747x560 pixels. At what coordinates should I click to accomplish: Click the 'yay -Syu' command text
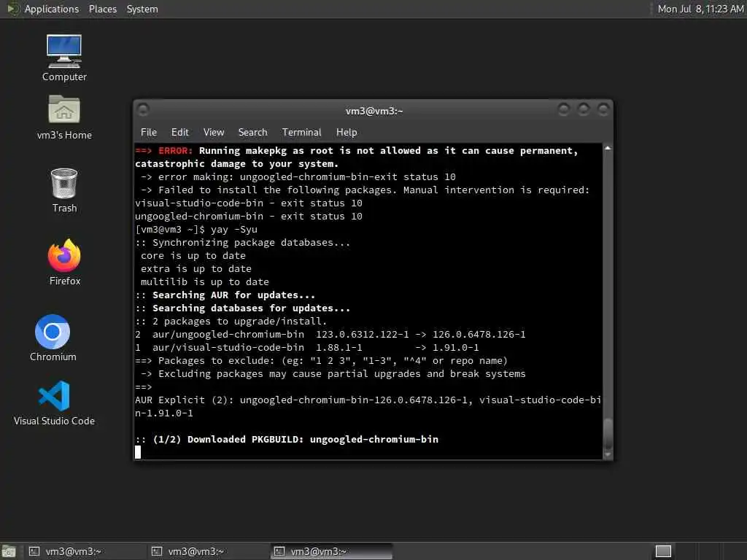(x=234, y=230)
